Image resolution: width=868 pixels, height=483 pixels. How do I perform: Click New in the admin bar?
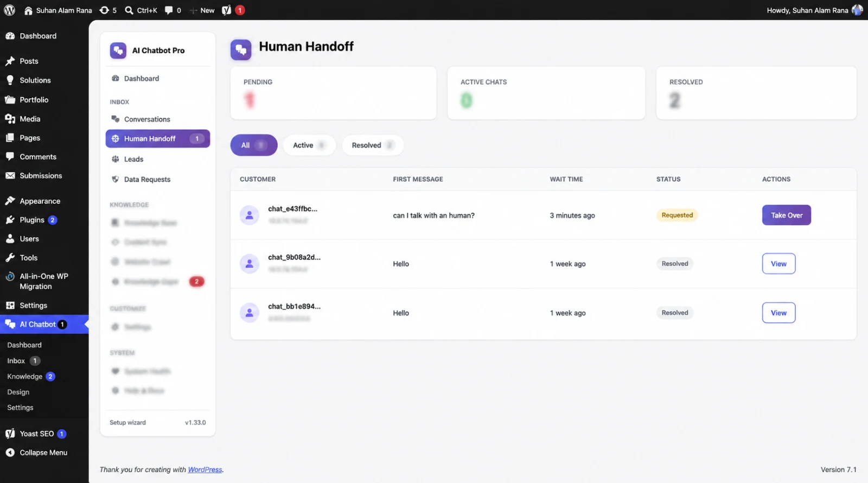(x=202, y=10)
